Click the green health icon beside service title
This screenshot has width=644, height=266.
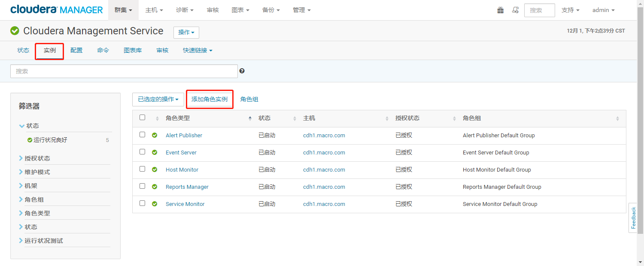tap(15, 31)
